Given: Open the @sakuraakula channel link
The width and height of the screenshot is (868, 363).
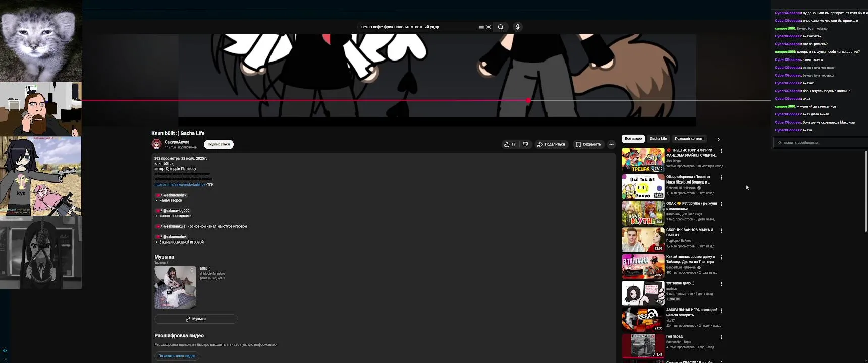Looking at the screenshot, I should pyautogui.click(x=171, y=226).
